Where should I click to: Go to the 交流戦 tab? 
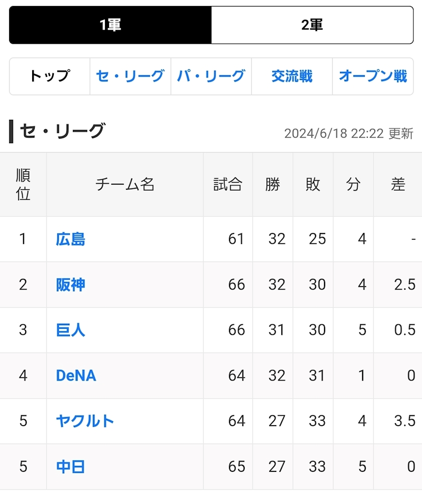[292, 76]
